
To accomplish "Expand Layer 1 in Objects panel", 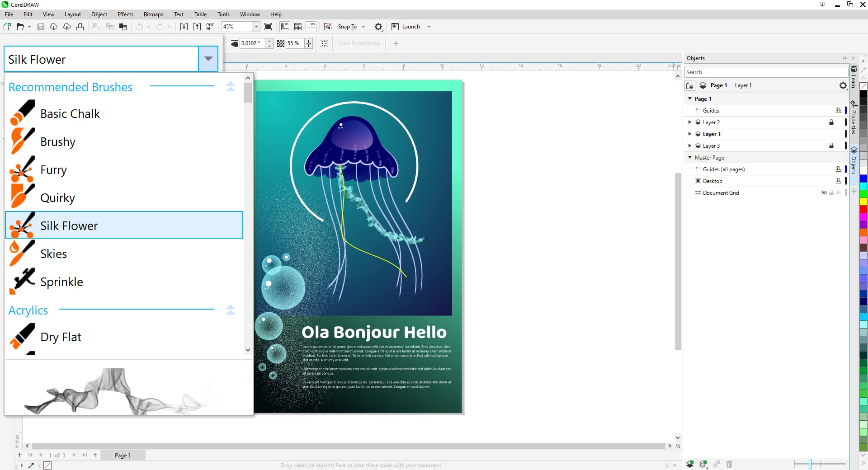I will pos(689,134).
